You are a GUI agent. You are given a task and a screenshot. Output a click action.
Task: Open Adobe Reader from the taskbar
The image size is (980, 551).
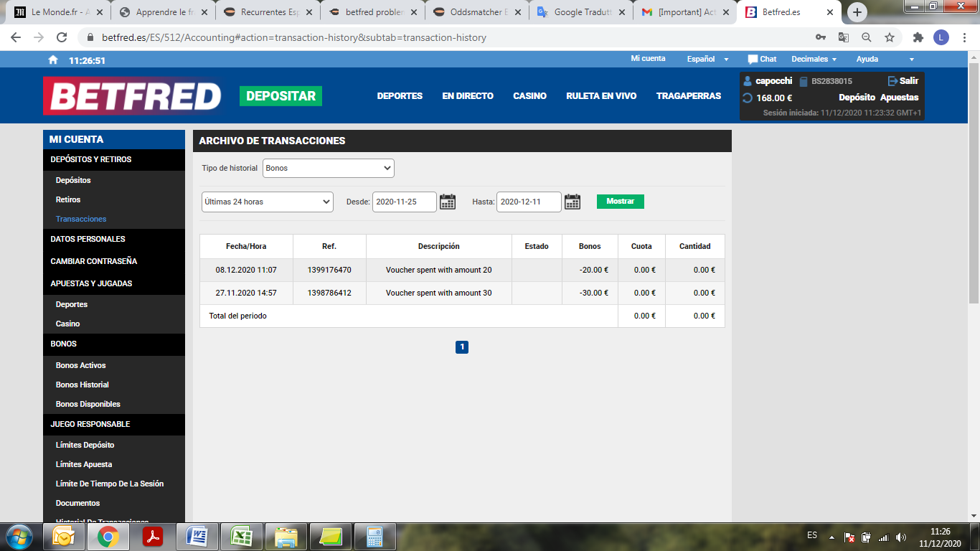point(153,537)
